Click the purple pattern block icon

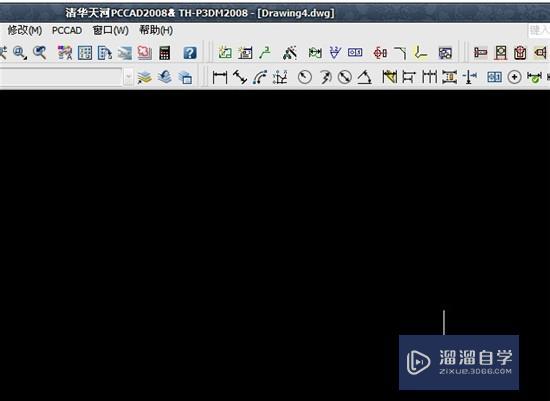(445, 53)
